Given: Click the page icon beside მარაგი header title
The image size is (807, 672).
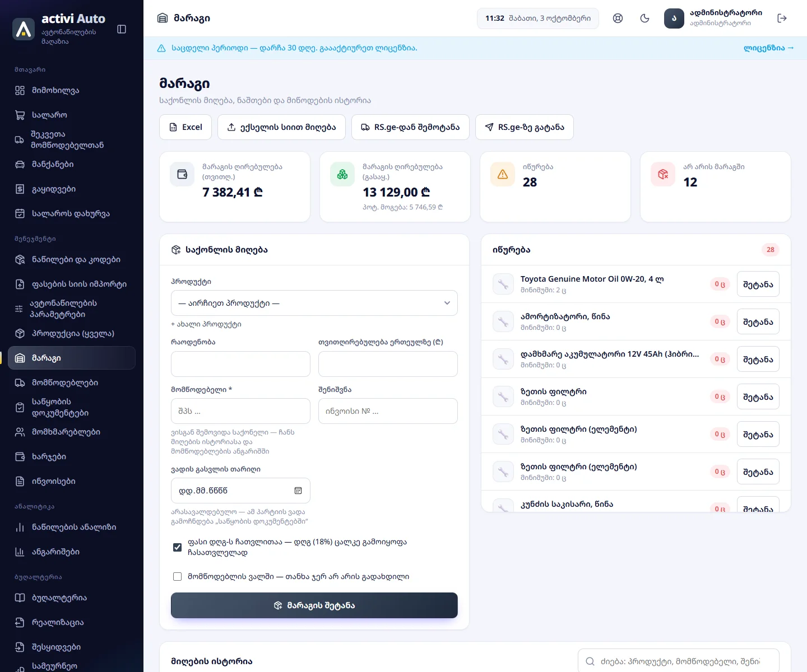Looking at the screenshot, I should 163,18.
